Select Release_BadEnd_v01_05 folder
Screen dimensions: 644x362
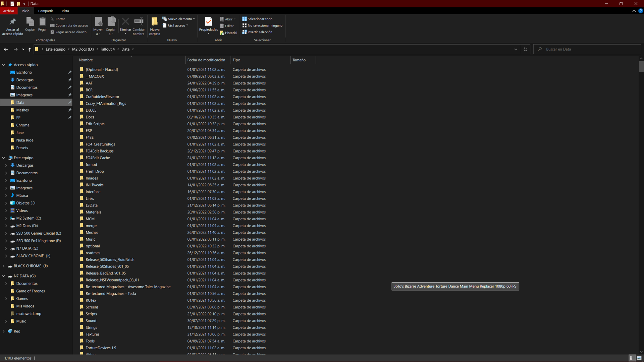[x=106, y=273]
